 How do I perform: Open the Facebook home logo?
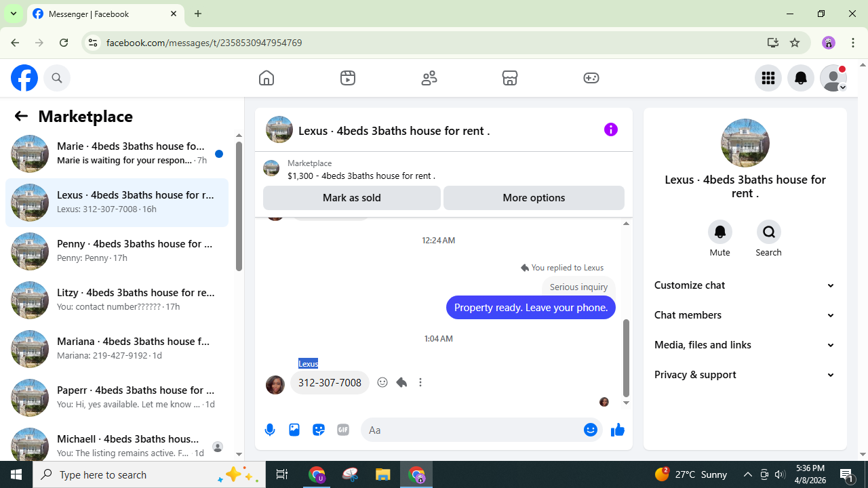point(24,78)
